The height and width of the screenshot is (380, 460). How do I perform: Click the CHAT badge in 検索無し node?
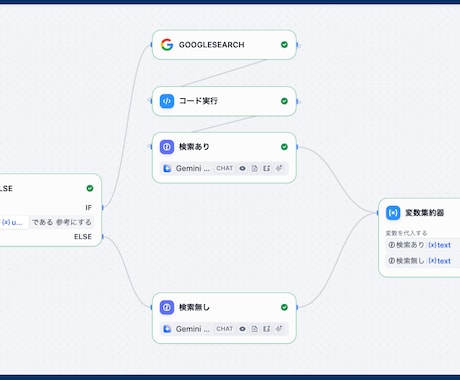coord(224,329)
